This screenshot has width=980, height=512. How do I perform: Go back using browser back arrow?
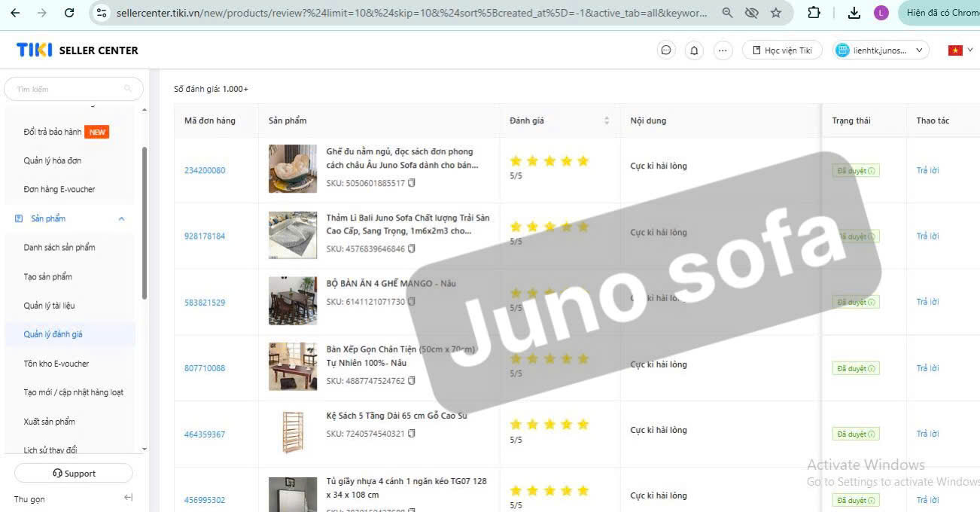(15, 13)
